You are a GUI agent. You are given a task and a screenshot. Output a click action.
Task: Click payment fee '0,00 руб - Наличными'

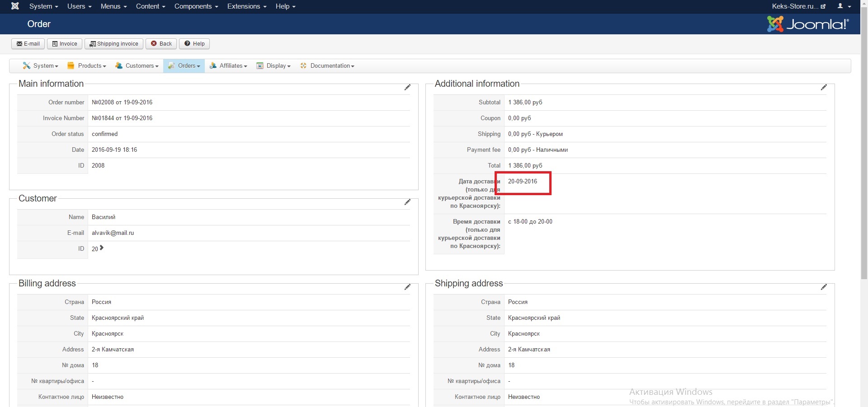(x=538, y=150)
